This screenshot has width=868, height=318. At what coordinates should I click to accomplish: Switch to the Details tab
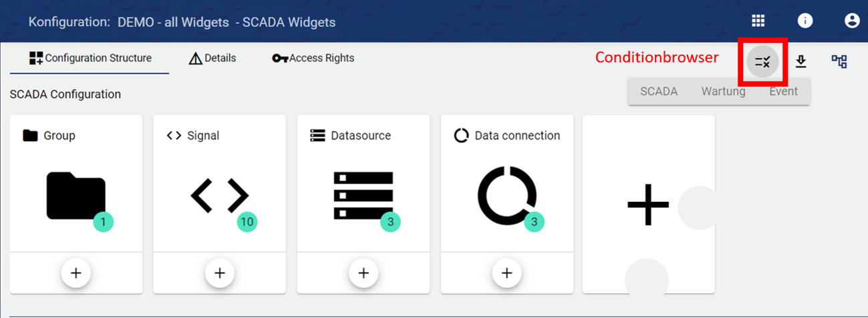(212, 58)
